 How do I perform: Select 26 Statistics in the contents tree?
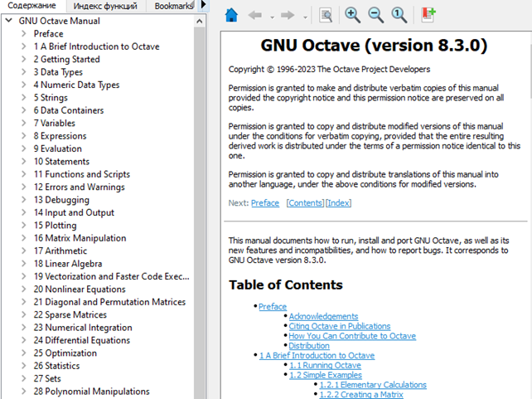[56, 366]
